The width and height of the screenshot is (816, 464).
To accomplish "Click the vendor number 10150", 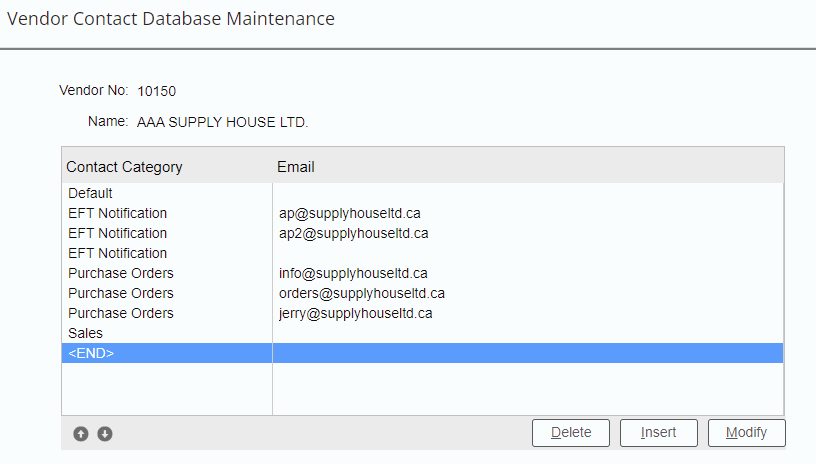I will (x=157, y=91).
